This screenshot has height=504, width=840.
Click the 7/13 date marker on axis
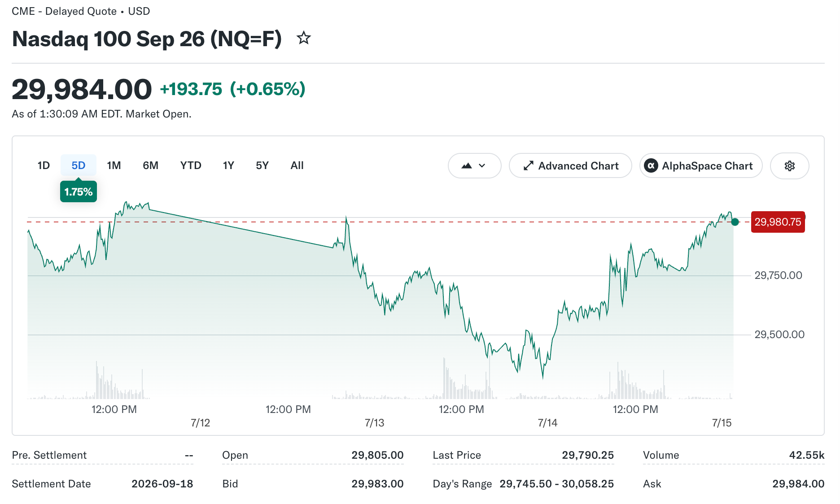(374, 423)
